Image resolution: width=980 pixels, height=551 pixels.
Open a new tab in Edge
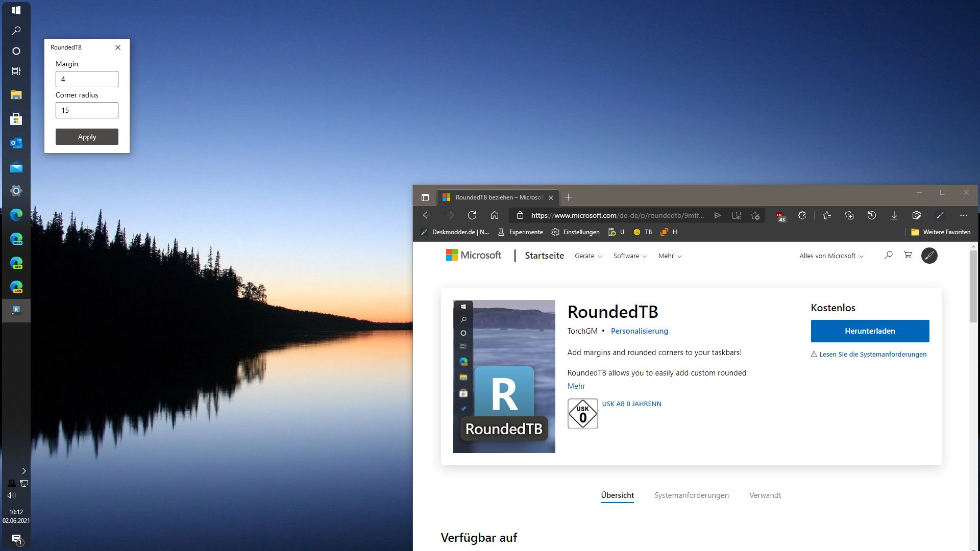coord(568,197)
